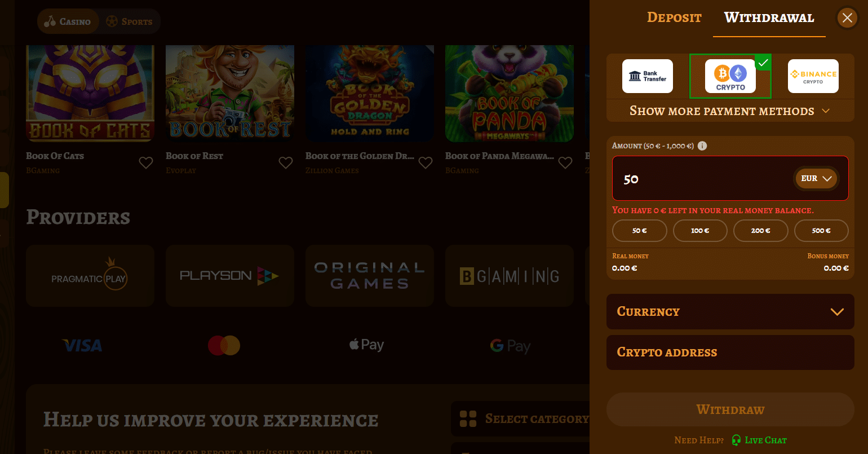Open the Pragmatic Play provider tile
Viewport: 868px width, 454px height.
(90, 276)
